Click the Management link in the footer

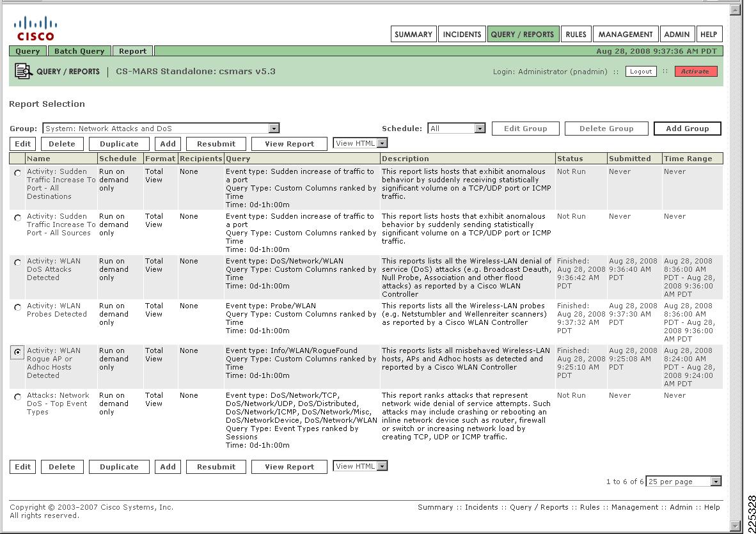pos(634,507)
